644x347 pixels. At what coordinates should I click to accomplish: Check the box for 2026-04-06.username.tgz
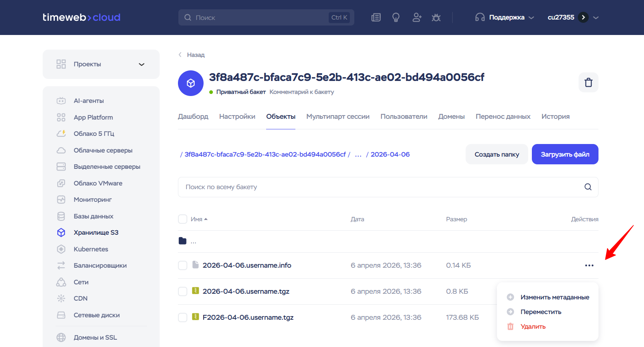coord(183,292)
